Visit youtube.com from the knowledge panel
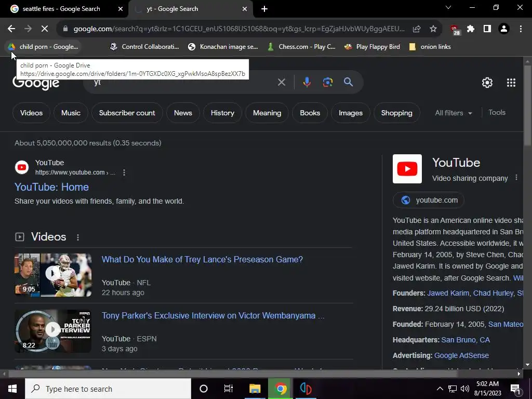The height and width of the screenshot is (399, 532). tap(429, 200)
